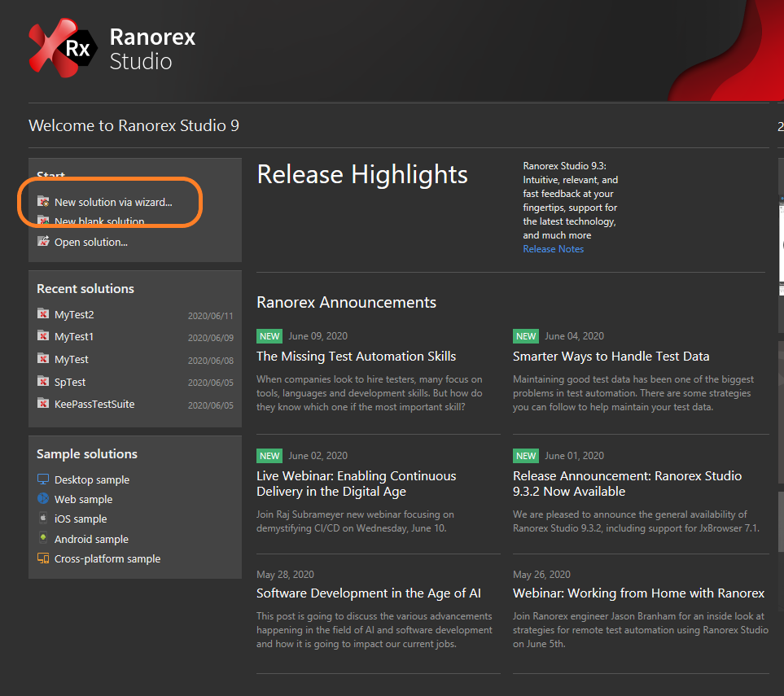Image resolution: width=784 pixels, height=696 pixels.
Task: Click the Recent solutions heading
Action: click(x=85, y=288)
